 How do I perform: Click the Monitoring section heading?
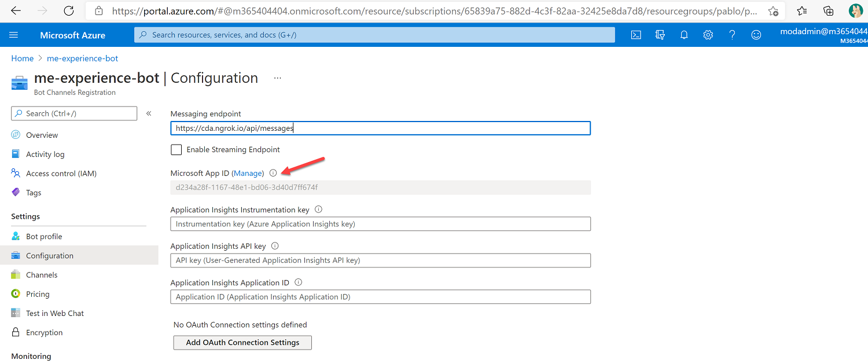click(x=31, y=356)
